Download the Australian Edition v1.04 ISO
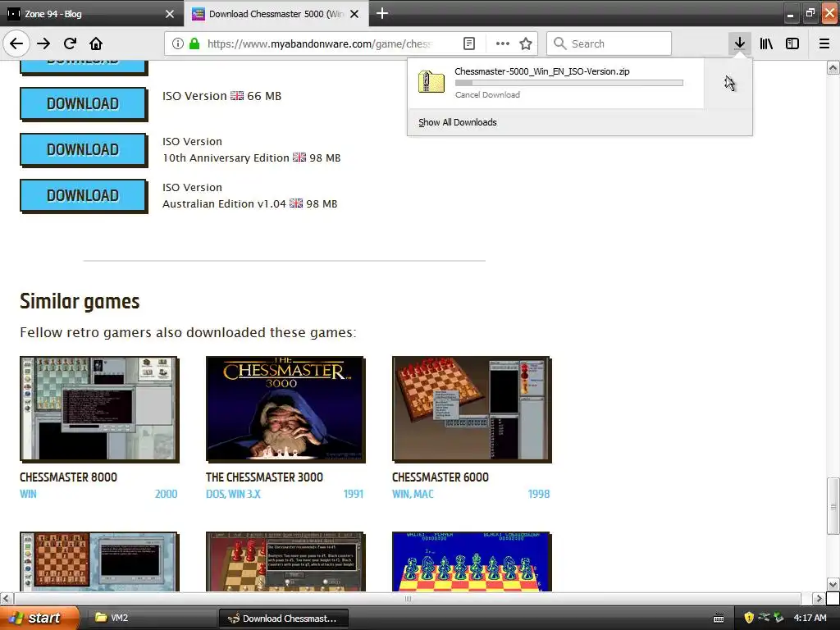The width and height of the screenshot is (840, 630). (83, 195)
